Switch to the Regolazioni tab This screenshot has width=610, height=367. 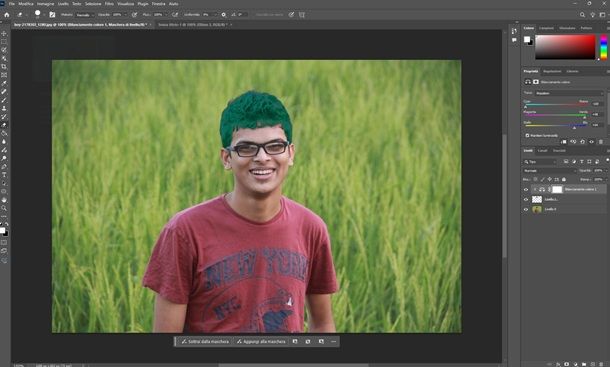click(x=552, y=71)
